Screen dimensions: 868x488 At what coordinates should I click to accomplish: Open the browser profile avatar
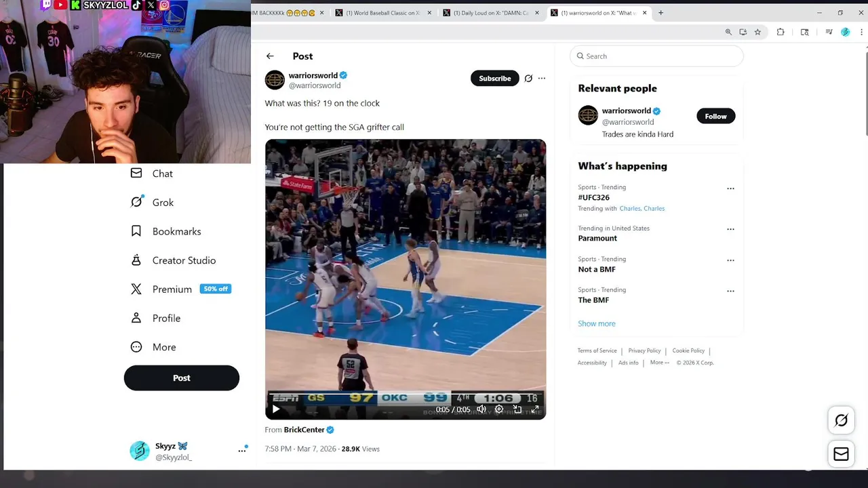tap(845, 32)
